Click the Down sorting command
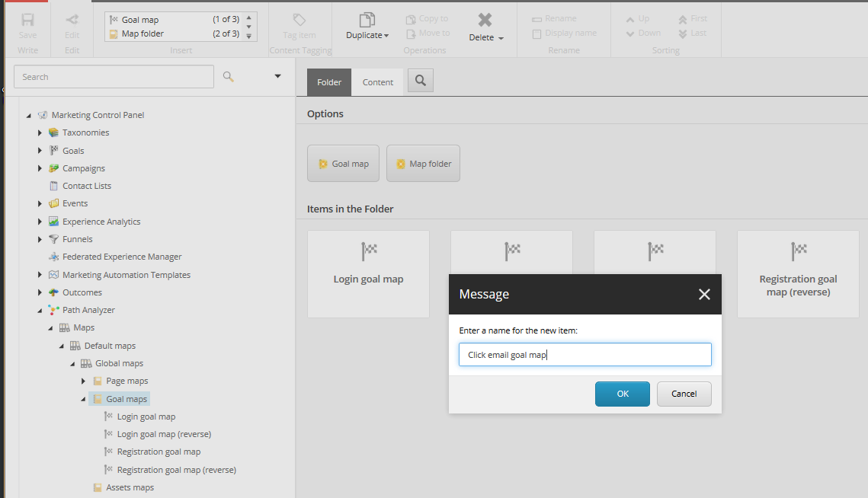 [x=643, y=34]
